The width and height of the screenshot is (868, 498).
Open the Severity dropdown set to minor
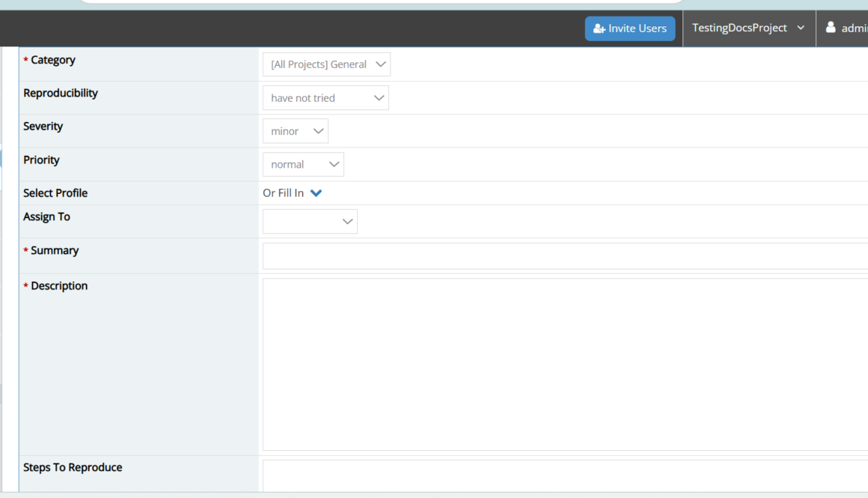tap(295, 131)
